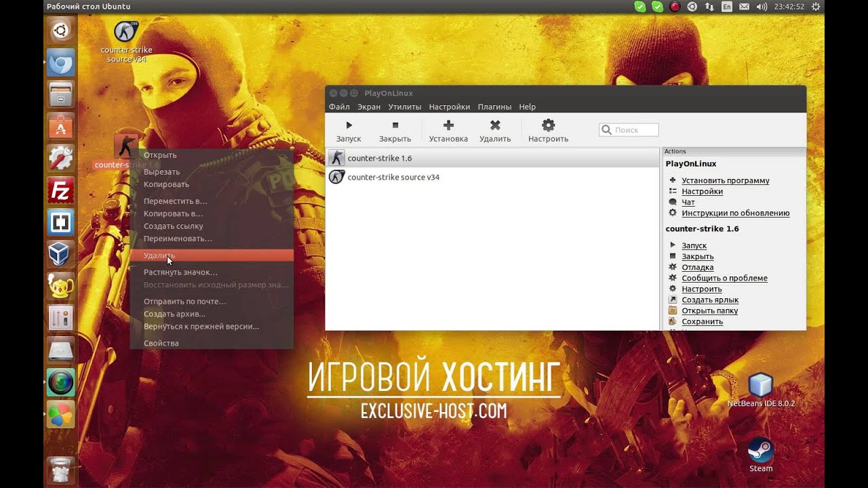
Task: Click the NetBeans IDE 8.0.2 desktop icon
Action: [760, 385]
